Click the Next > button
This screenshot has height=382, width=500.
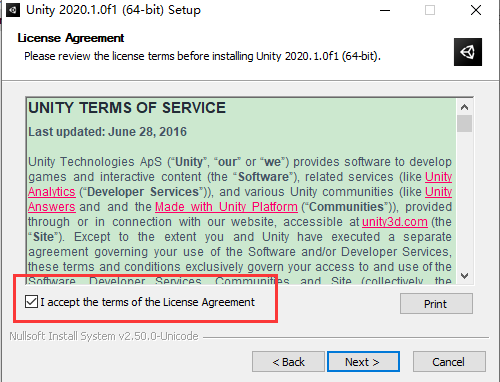[363, 362]
